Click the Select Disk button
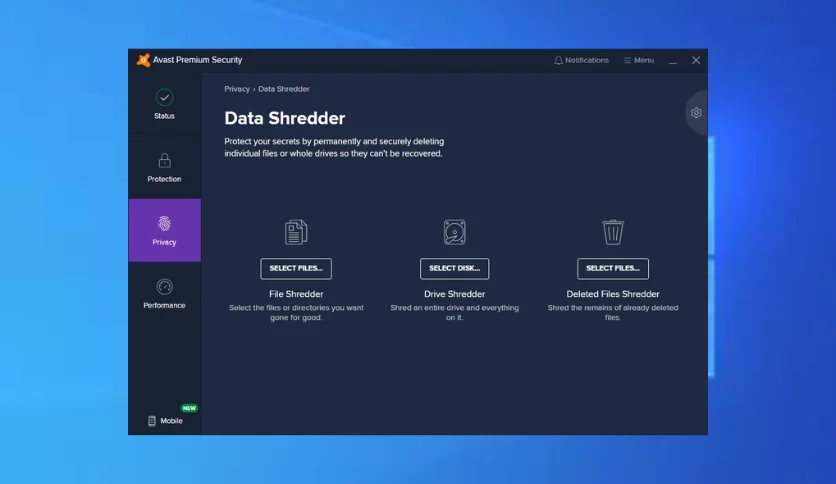 [x=454, y=268]
